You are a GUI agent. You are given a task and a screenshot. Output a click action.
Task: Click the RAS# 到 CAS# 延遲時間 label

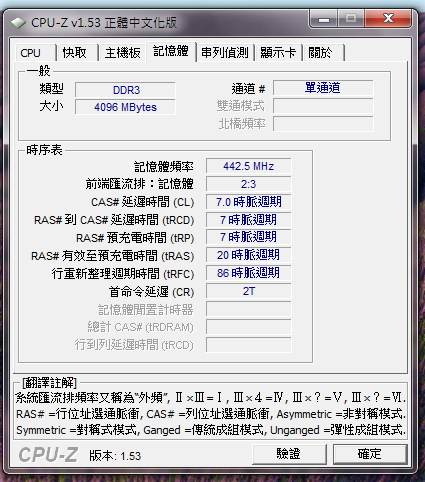pyautogui.click(x=114, y=220)
